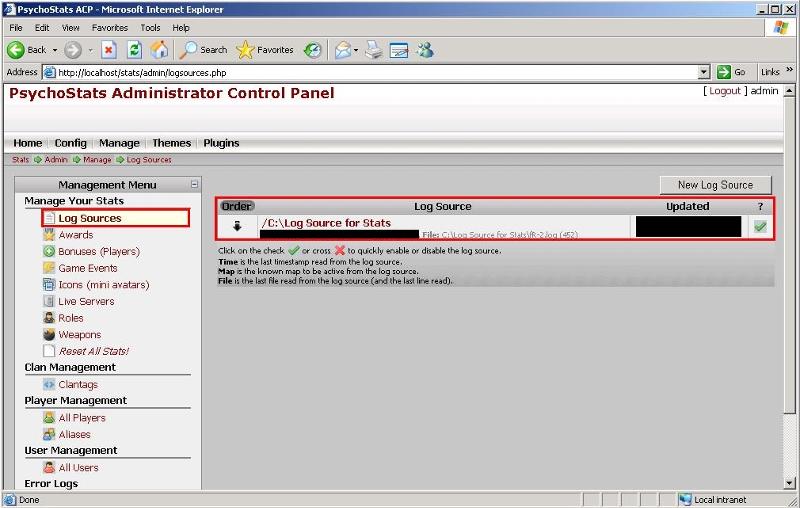The width and height of the screenshot is (800, 508).
Task: Click the Awards trophy icon
Action: point(49,235)
